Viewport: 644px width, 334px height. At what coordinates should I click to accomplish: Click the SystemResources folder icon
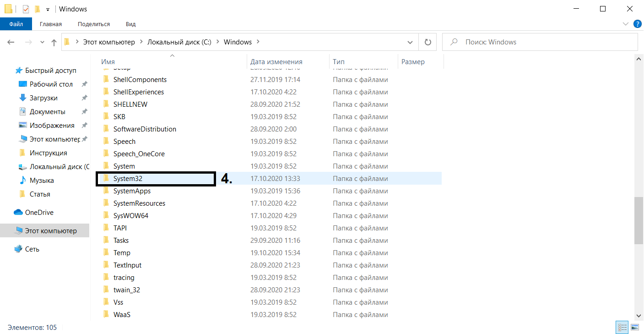pos(106,203)
